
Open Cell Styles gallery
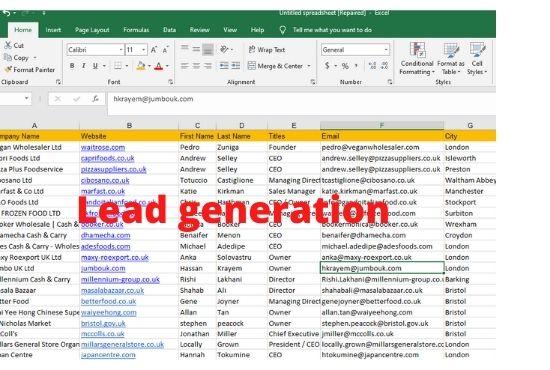pos(477,59)
